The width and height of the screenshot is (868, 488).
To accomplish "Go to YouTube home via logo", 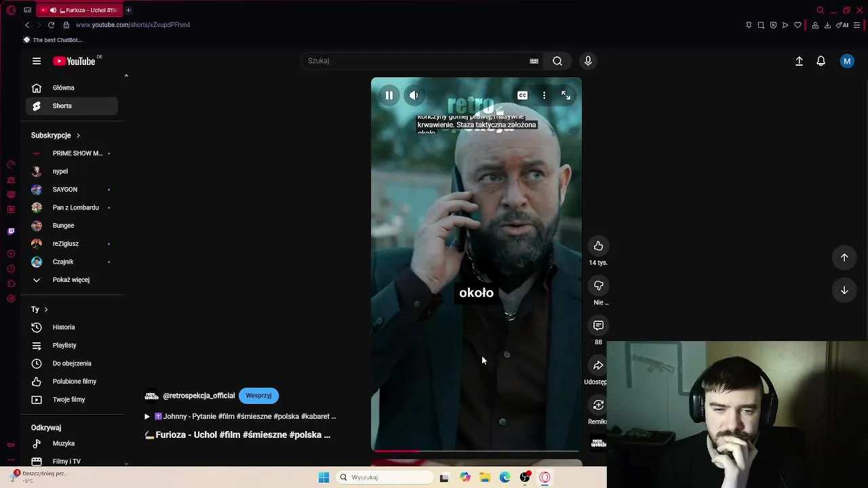I will (74, 61).
